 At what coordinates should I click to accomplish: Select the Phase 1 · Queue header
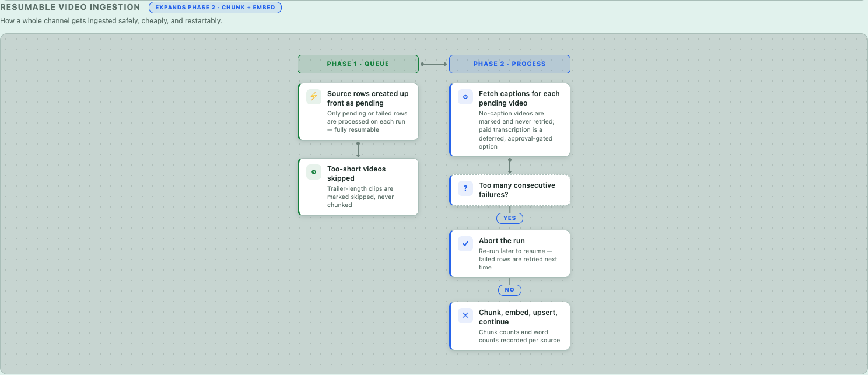click(358, 64)
